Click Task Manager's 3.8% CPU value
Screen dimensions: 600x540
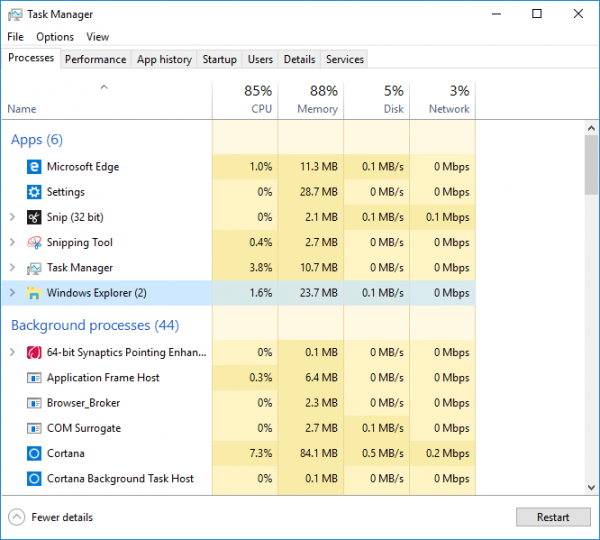pyautogui.click(x=261, y=268)
